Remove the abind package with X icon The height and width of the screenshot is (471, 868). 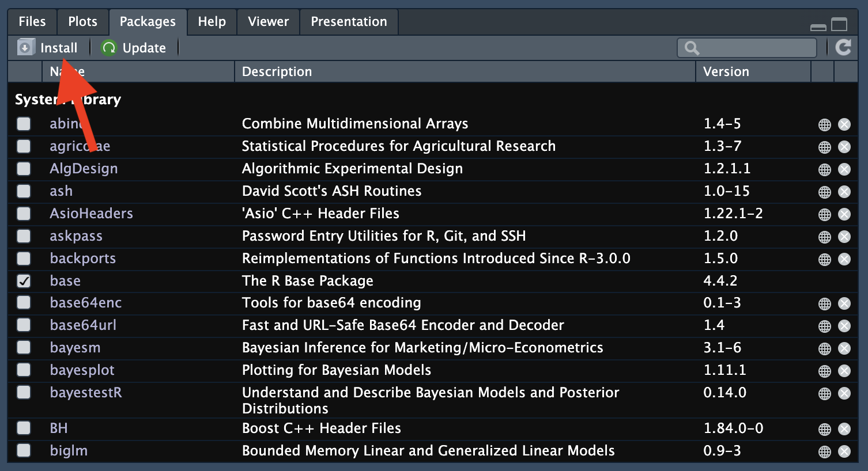coord(844,124)
